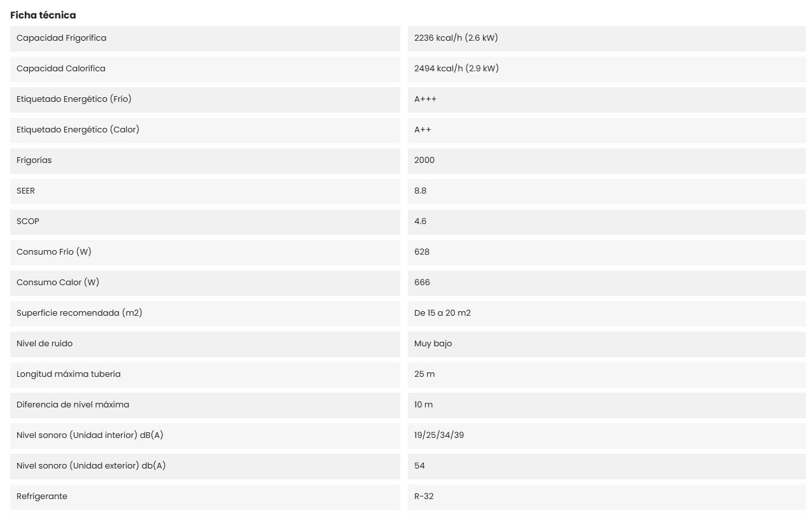
Task: Click the 10 m level difference value
Action: pos(423,405)
